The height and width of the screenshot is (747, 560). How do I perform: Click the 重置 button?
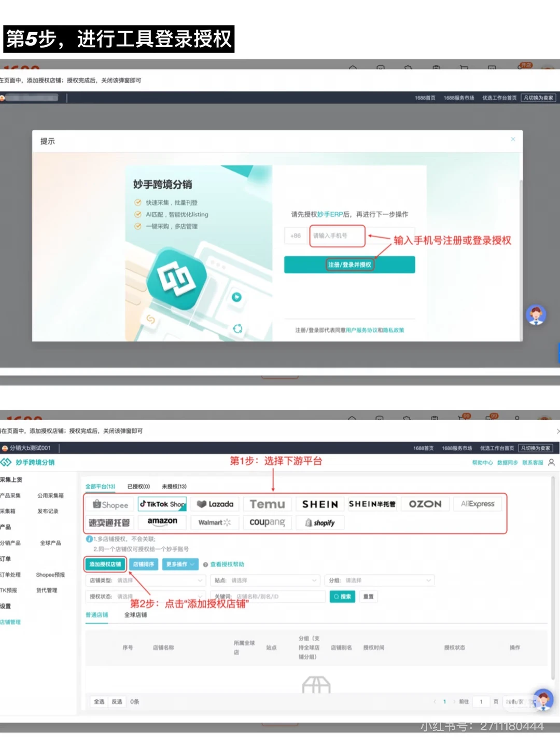click(x=368, y=597)
